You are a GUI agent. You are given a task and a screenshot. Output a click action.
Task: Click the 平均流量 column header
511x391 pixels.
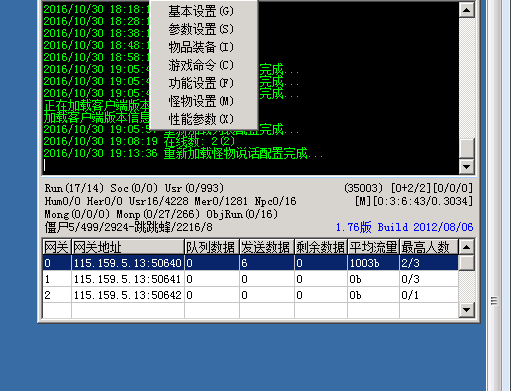click(373, 247)
